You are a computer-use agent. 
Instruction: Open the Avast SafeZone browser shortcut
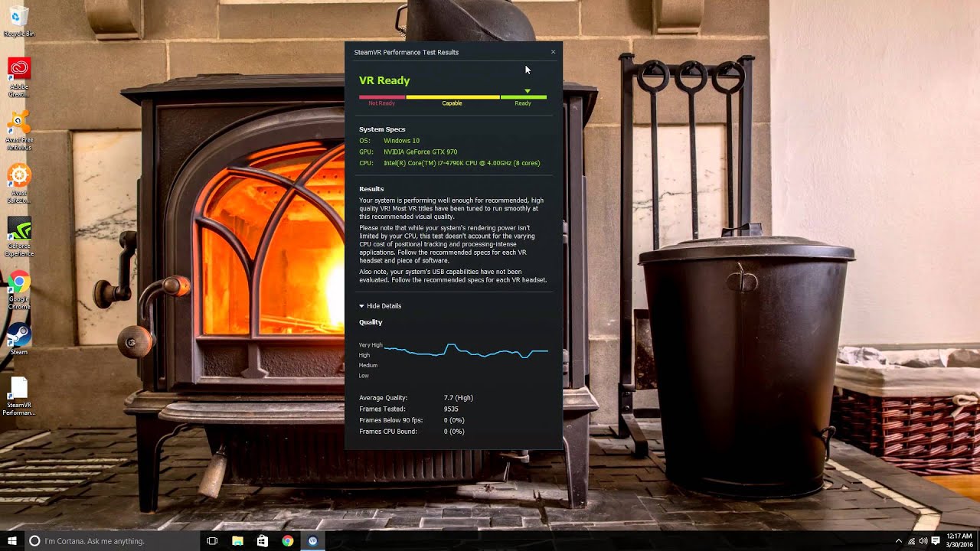19,184
